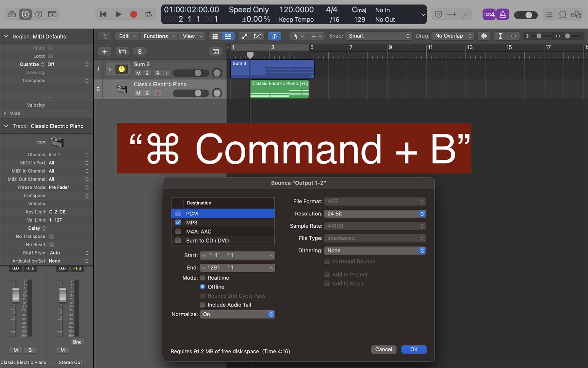Viewport: 588px width, 368px height.
Task: Click the Bnc button on Stereo Out
Action: (77, 342)
